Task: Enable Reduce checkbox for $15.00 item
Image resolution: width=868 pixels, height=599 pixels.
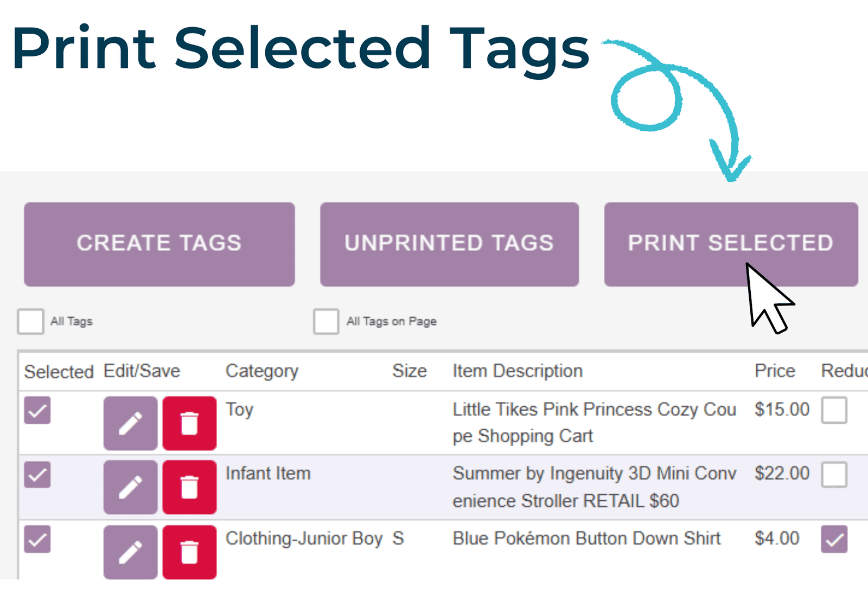Action: [834, 410]
